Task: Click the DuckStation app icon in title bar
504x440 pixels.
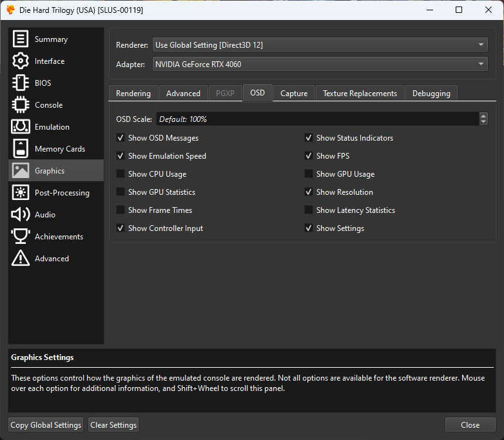Action: pyautogui.click(x=10, y=10)
